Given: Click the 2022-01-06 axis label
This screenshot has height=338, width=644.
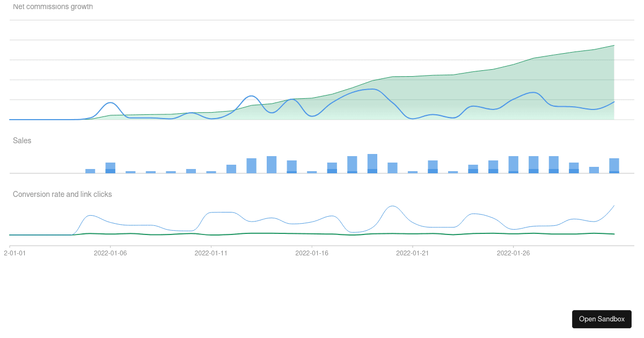Looking at the screenshot, I should [x=111, y=253].
